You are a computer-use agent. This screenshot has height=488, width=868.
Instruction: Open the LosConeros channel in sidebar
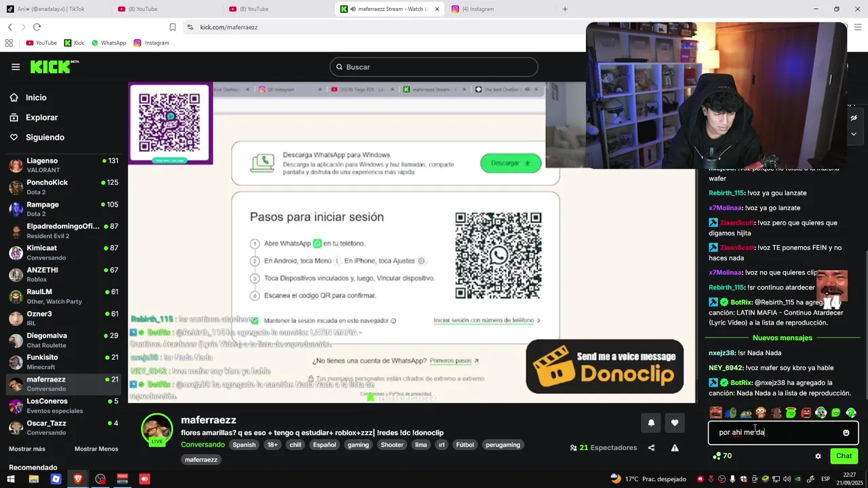(63, 406)
